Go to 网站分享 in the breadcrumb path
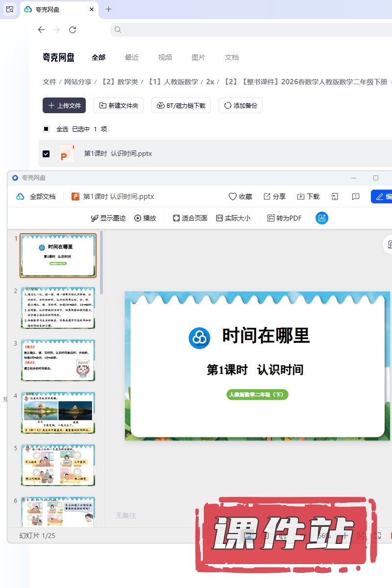 (x=78, y=82)
